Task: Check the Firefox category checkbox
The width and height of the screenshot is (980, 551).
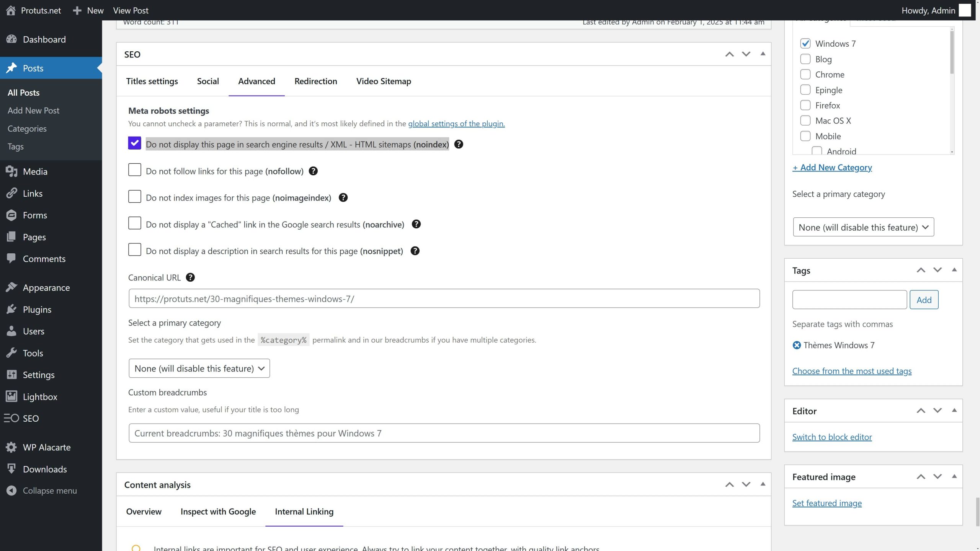Action: click(805, 105)
